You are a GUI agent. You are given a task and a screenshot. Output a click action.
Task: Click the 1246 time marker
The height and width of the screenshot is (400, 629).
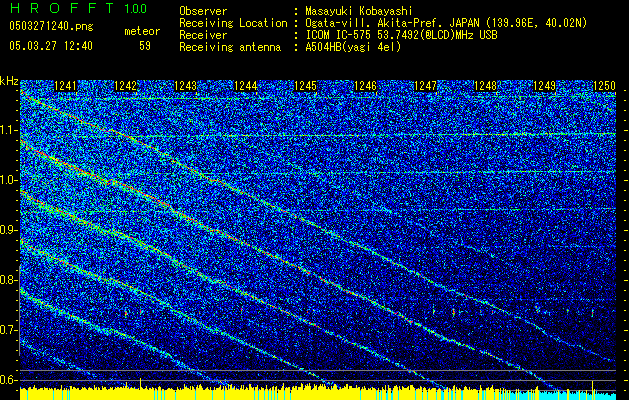(x=365, y=86)
